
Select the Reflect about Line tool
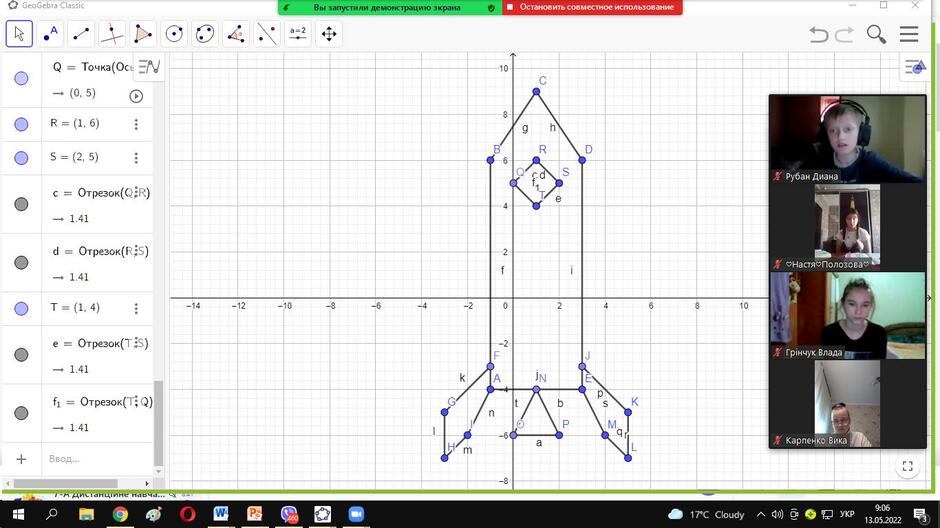(x=267, y=34)
